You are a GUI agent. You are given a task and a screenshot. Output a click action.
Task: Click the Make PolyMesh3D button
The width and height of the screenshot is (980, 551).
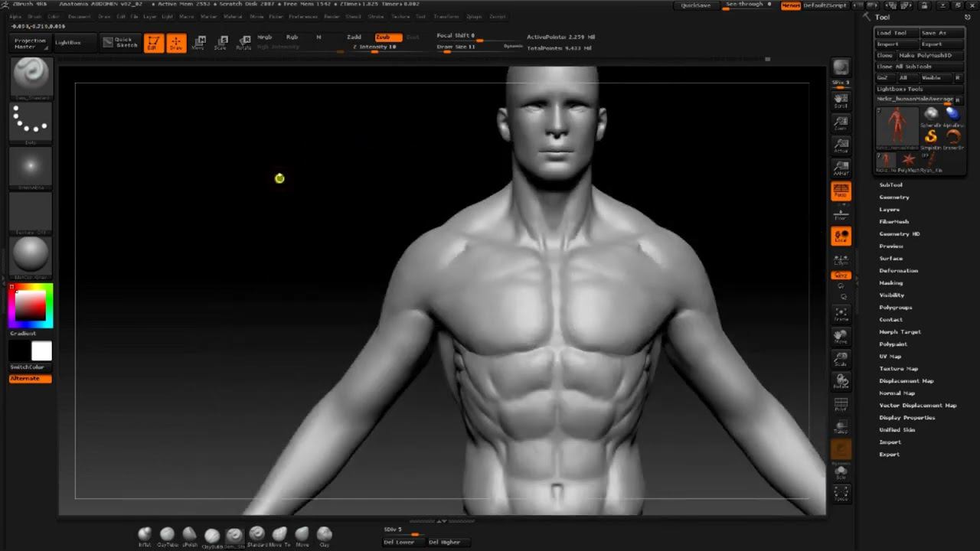coord(925,55)
